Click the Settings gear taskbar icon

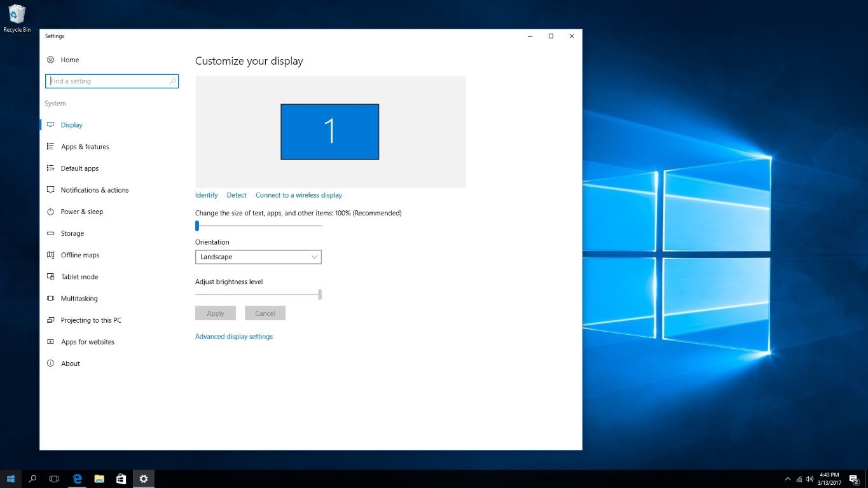[143, 479]
